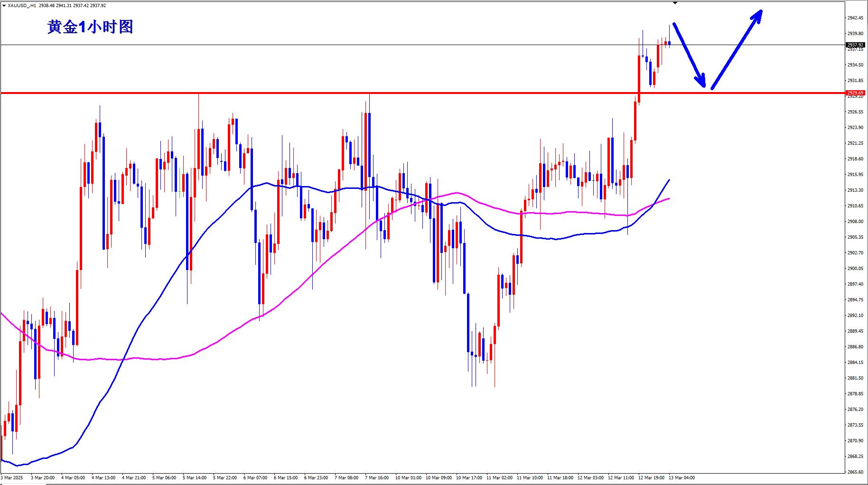Click the chart shift triangle marker at top

[675, 3]
